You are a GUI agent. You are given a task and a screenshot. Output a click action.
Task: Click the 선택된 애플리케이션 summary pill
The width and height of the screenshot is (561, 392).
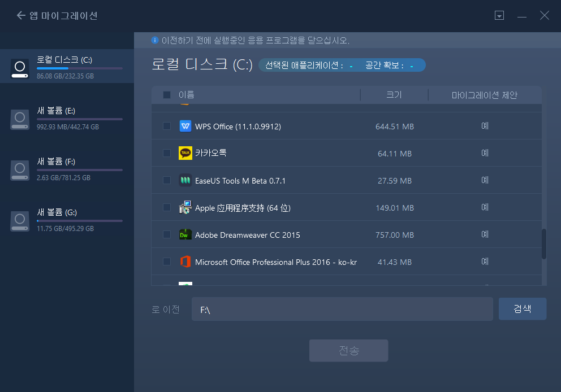point(342,65)
